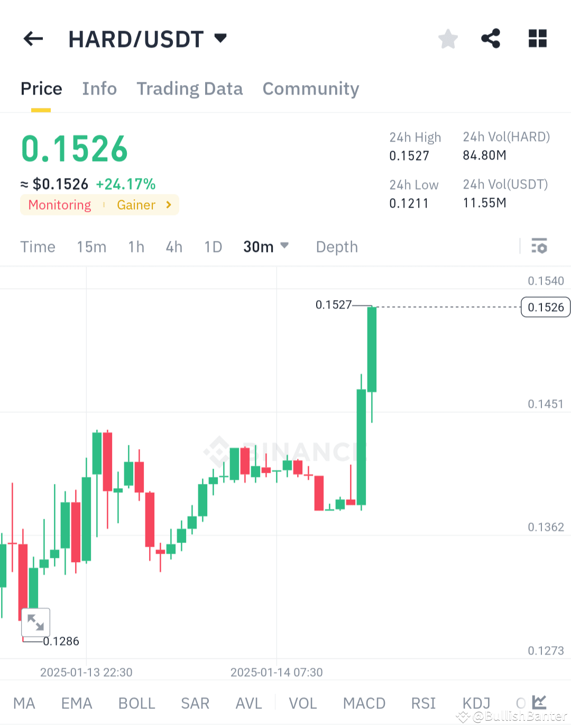Enable the BOLL bands indicator
This screenshot has height=728, width=571.
click(136, 703)
